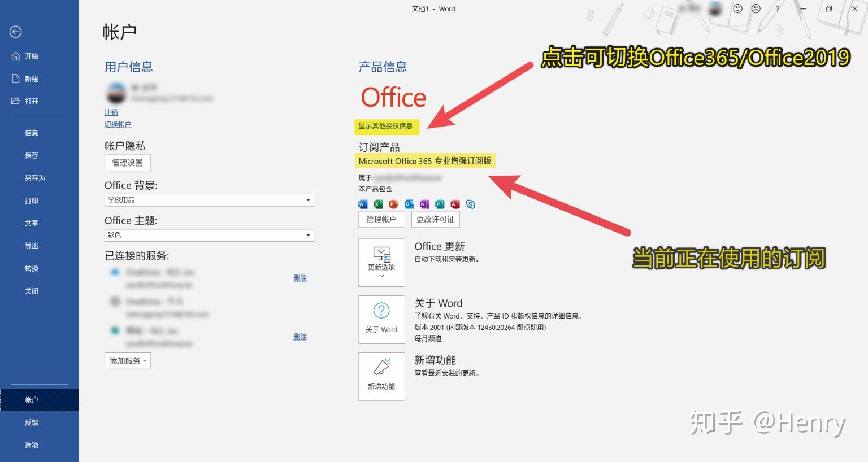Image resolution: width=868 pixels, height=462 pixels.
Task: Click the 管理帐户 button
Action: pyautogui.click(x=381, y=219)
